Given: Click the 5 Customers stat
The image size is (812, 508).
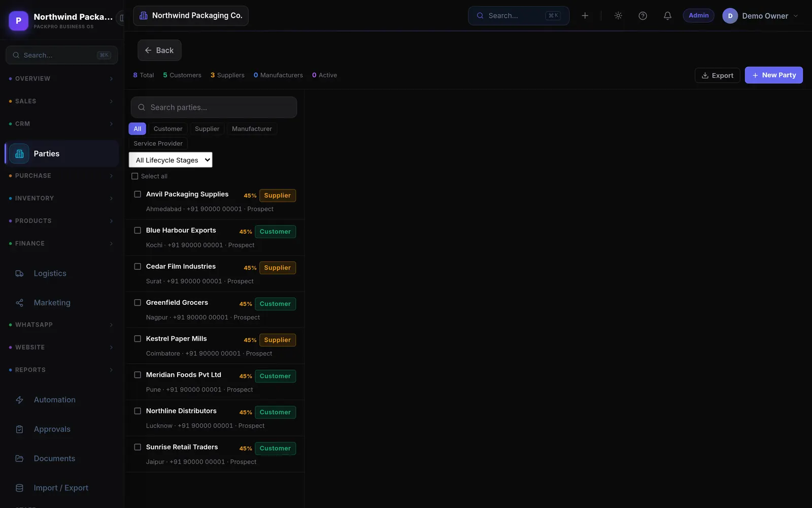Looking at the screenshot, I should 182,75.
